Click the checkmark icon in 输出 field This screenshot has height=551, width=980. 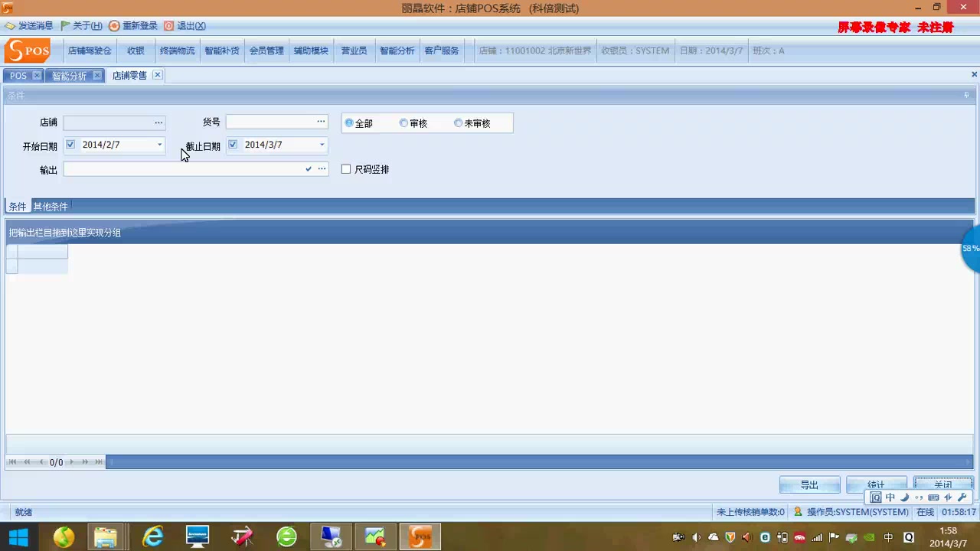(x=309, y=169)
